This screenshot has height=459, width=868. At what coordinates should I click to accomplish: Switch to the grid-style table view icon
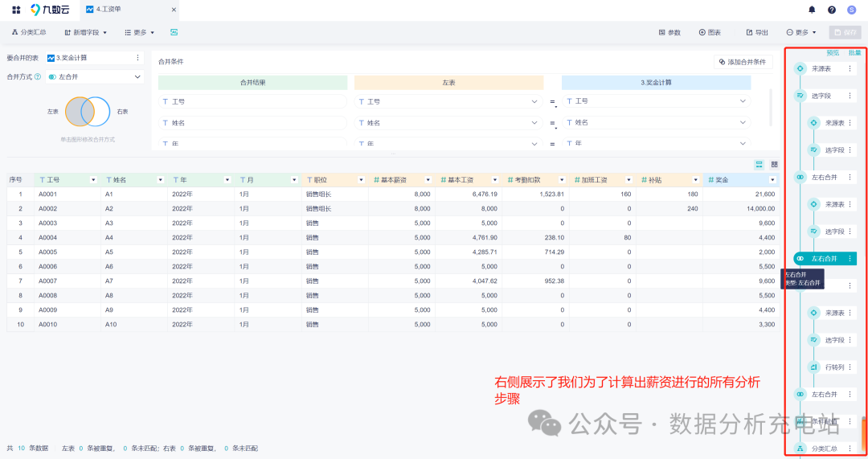coord(775,165)
